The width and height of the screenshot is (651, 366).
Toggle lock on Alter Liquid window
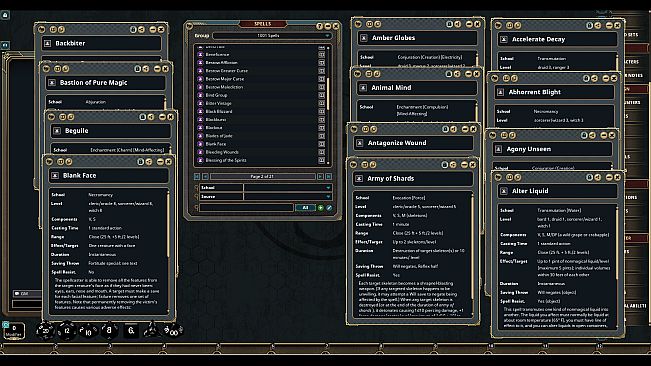click(x=589, y=177)
